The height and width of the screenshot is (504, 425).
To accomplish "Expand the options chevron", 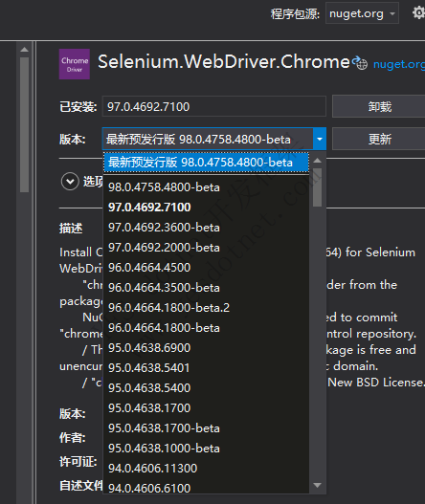I will click(x=70, y=182).
